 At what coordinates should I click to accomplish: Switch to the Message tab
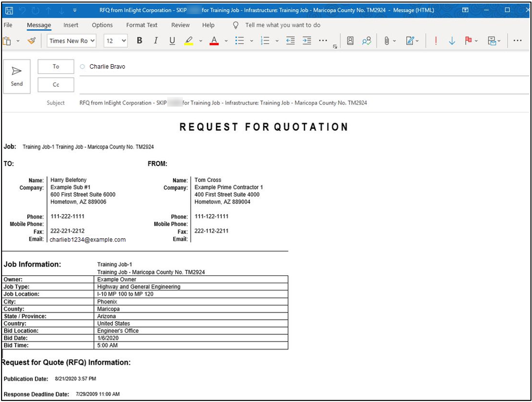(x=39, y=25)
